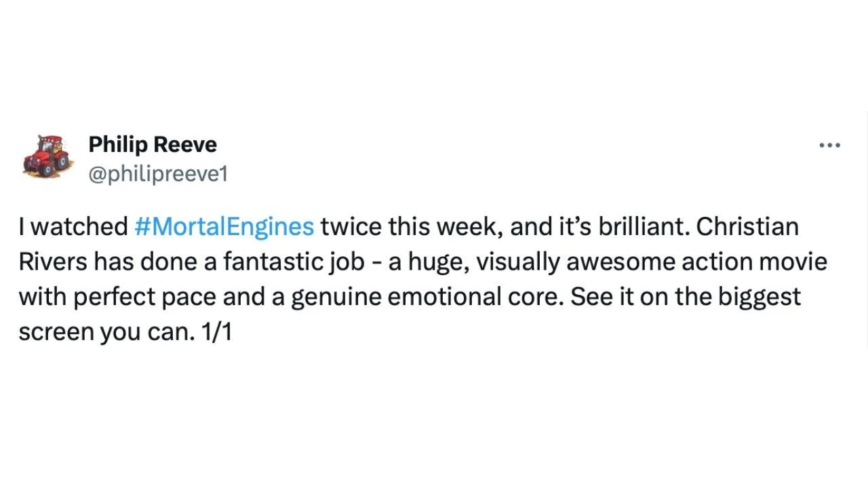Open the three-dot more options menu
This screenshot has height=488, width=868.
click(829, 146)
